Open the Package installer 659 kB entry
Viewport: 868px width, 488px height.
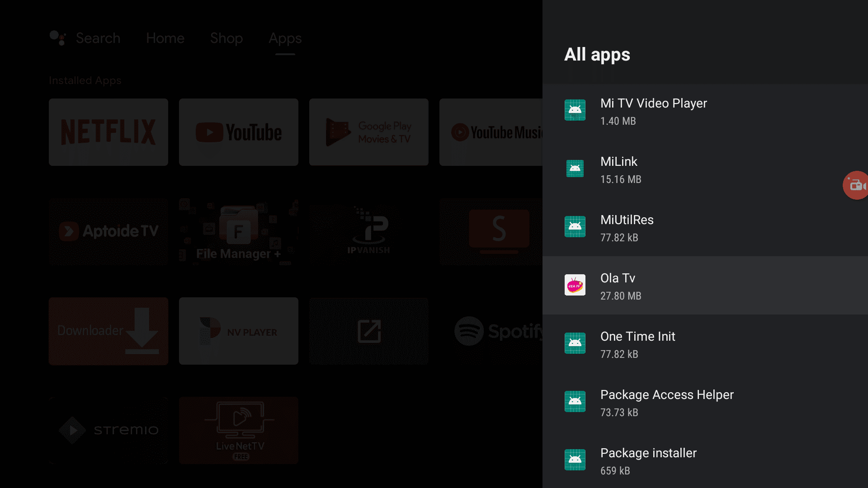705,460
